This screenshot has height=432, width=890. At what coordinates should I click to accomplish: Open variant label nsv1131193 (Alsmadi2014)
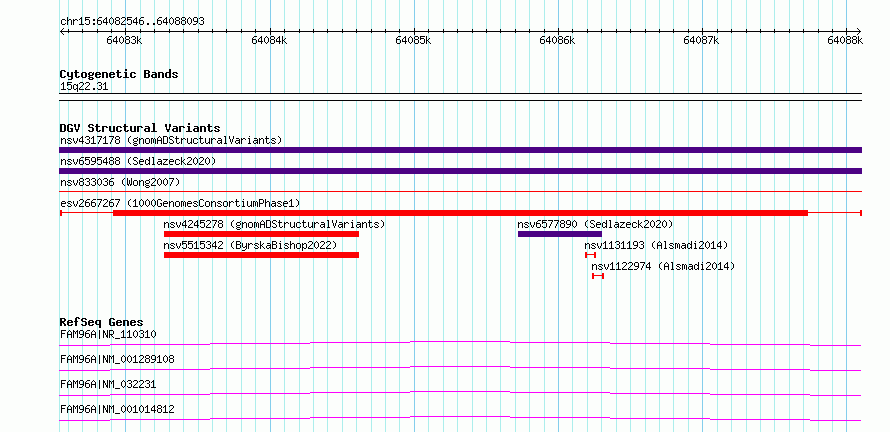click(x=656, y=245)
